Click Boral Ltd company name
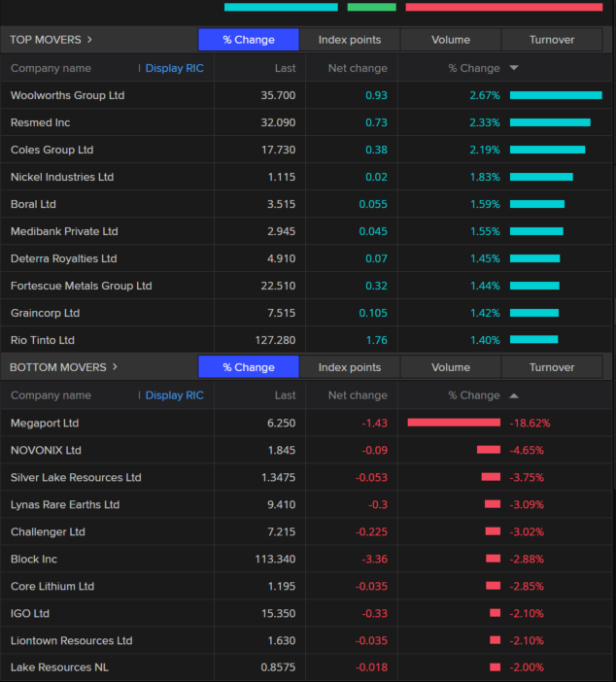616x682 pixels. coord(33,204)
